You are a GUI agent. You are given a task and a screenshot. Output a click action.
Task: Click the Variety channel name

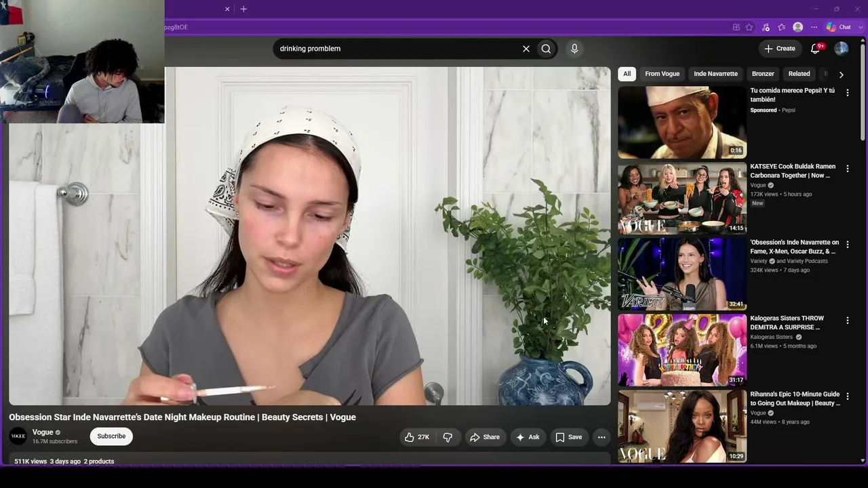759,261
